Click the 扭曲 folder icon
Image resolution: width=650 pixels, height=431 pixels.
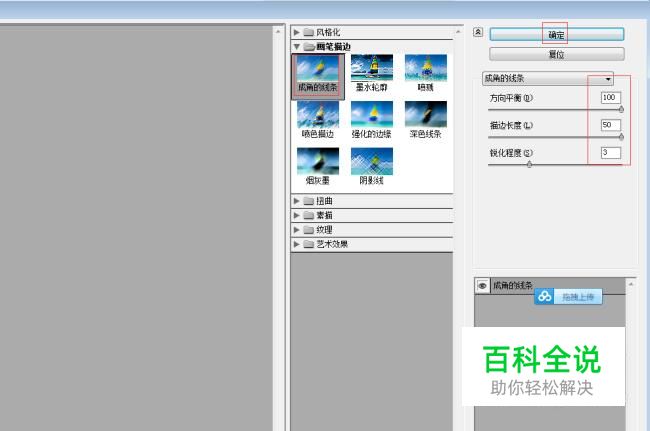(308, 201)
